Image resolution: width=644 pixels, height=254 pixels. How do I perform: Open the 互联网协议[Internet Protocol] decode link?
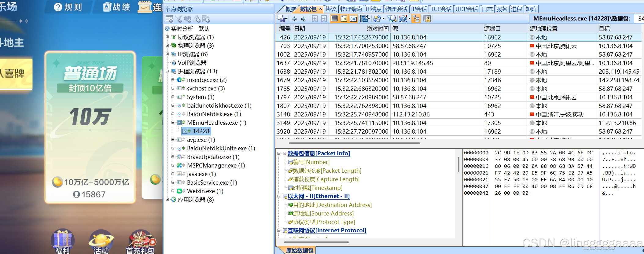(327, 230)
